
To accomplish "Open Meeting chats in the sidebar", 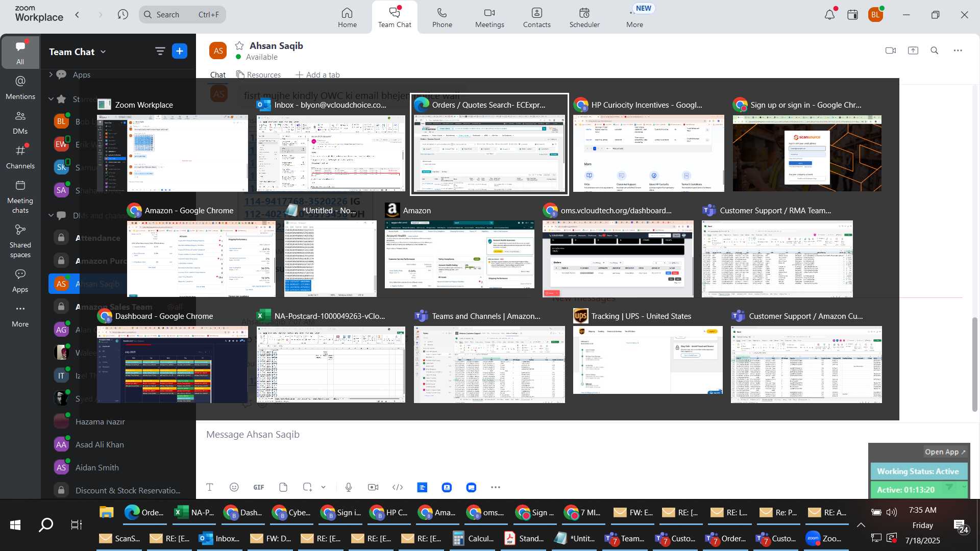I will click(20, 196).
